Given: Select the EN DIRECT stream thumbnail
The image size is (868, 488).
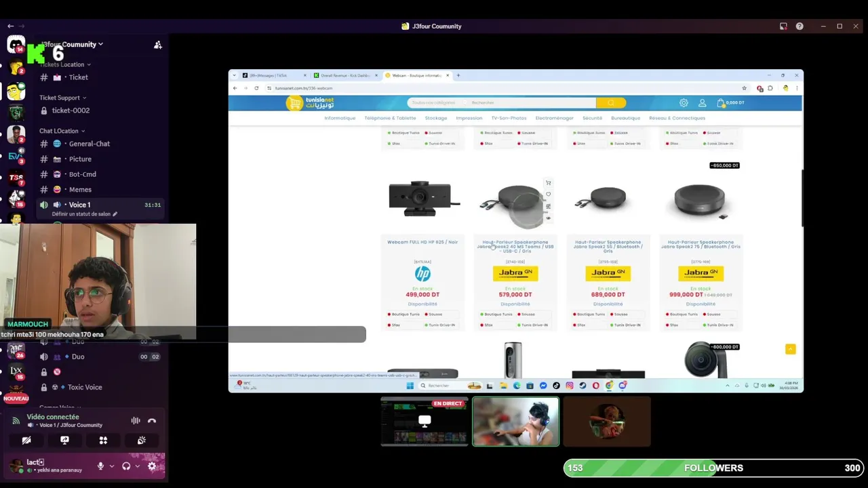Looking at the screenshot, I should 425,422.
